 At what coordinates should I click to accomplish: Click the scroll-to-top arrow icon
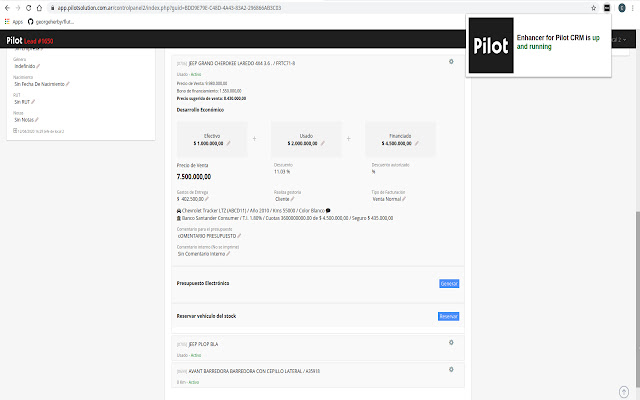click(624, 392)
